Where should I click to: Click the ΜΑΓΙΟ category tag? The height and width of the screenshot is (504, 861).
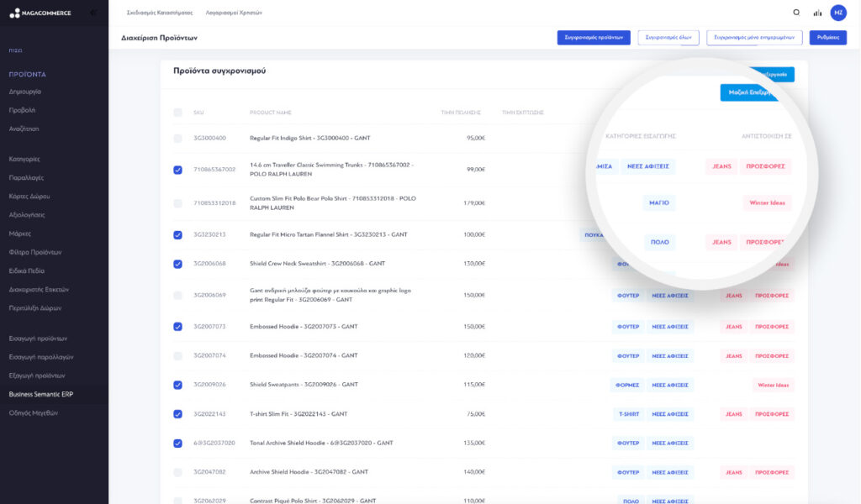659,202
